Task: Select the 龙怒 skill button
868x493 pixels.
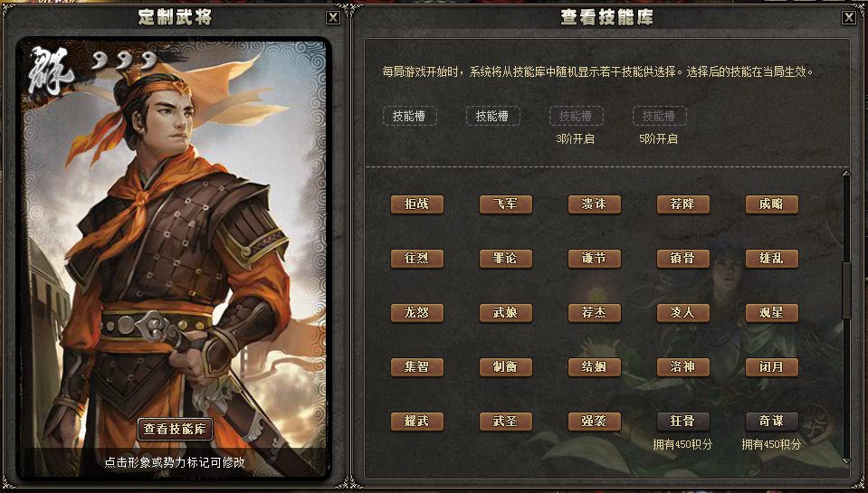Action: [417, 313]
